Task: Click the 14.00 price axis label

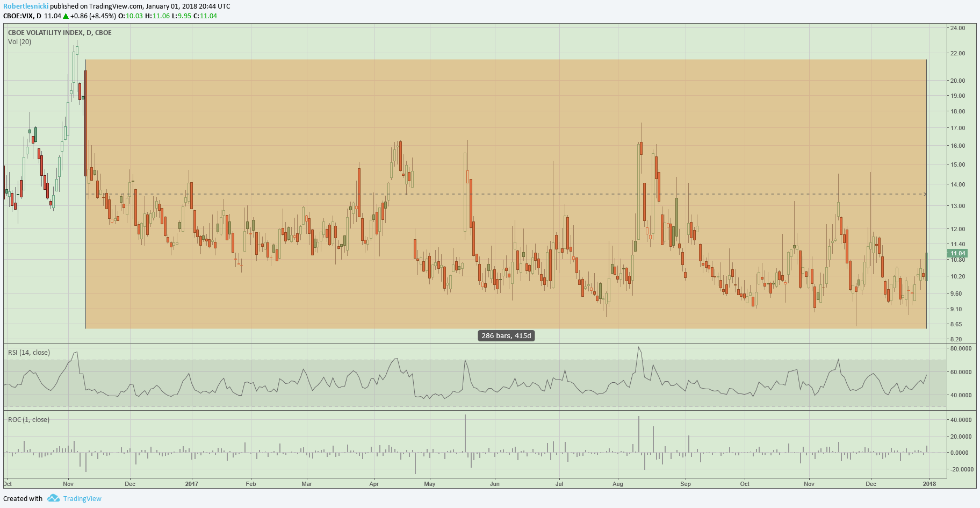Action: (x=957, y=184)
